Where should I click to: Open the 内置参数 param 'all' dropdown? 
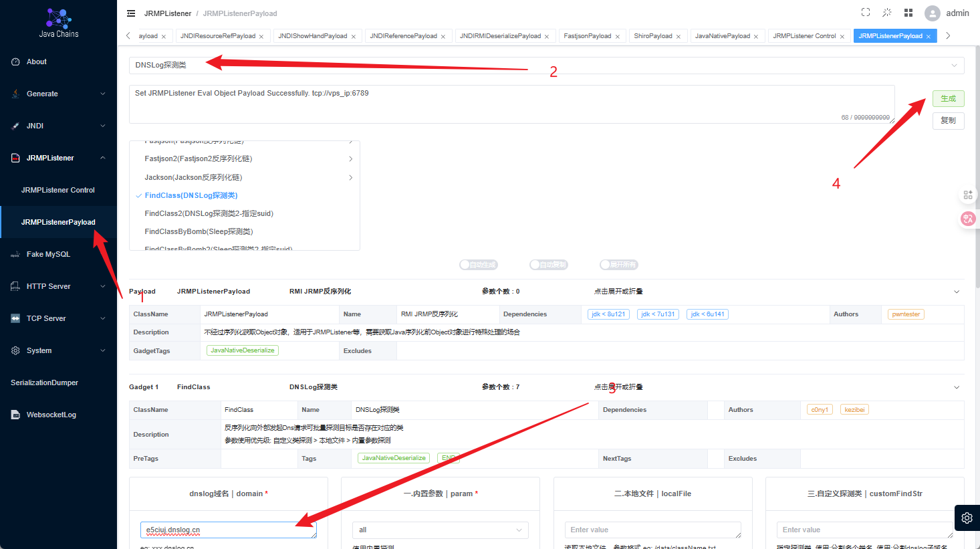click(x=441, y=530)
